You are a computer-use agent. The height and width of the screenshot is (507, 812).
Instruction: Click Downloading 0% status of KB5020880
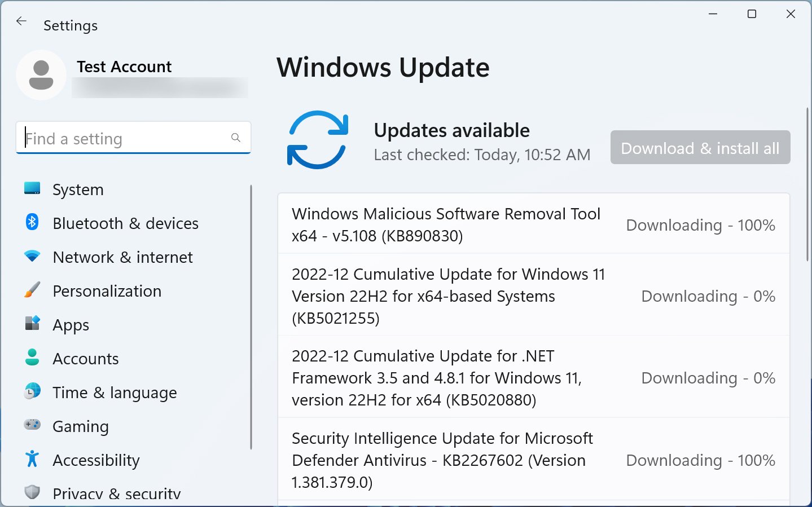(708, 378)
